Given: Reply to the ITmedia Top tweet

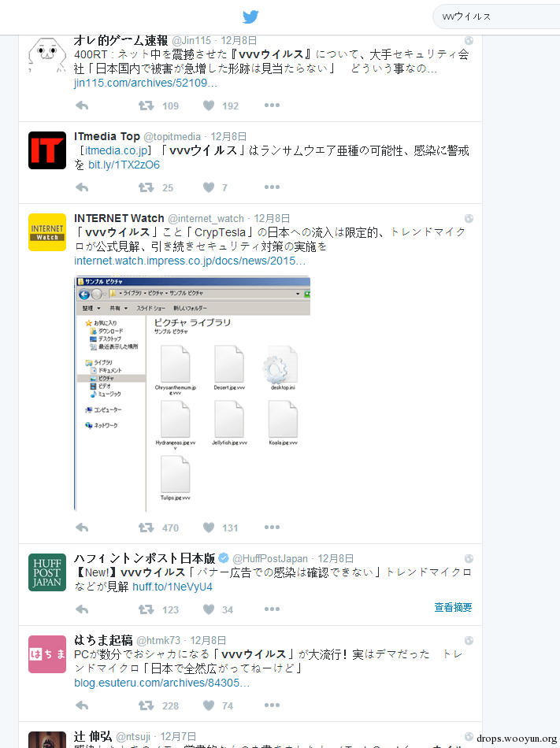Looking at the screenshot, I should [x=82, y=187].
